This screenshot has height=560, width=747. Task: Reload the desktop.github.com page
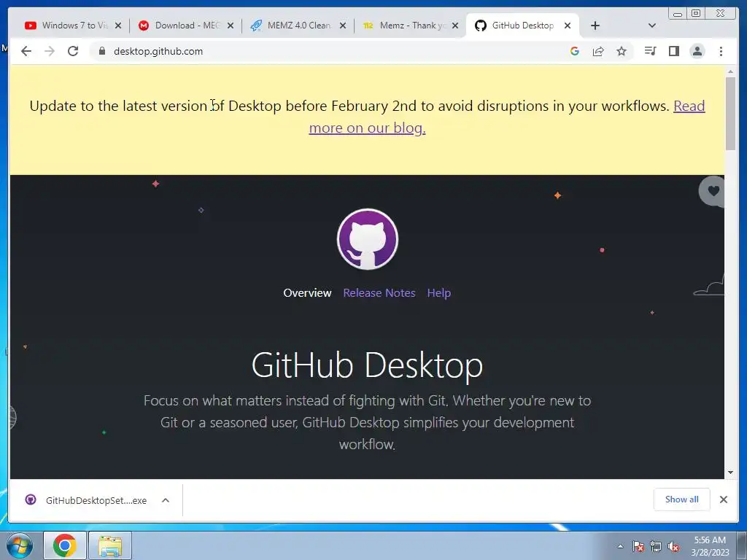(x=73, y=51)
